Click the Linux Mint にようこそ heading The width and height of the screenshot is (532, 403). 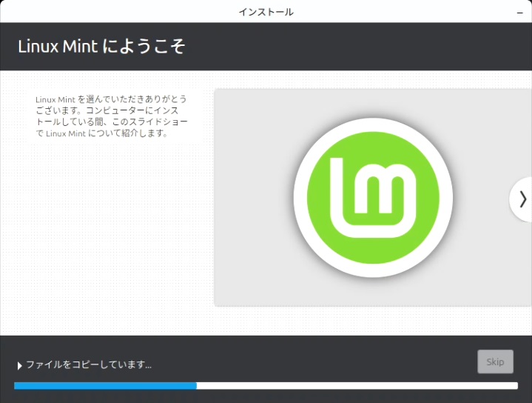point(101,47)
